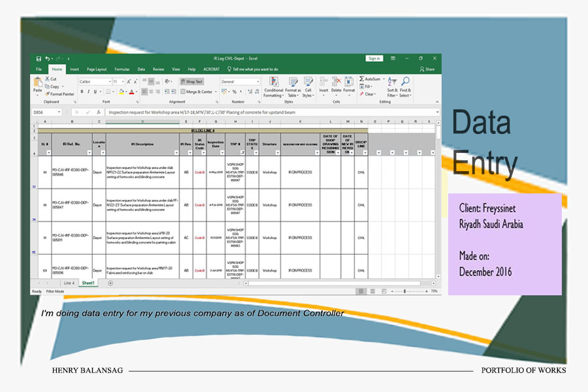
Task: Open the Name Box dropdown at D856
Action: coord(59,112)
